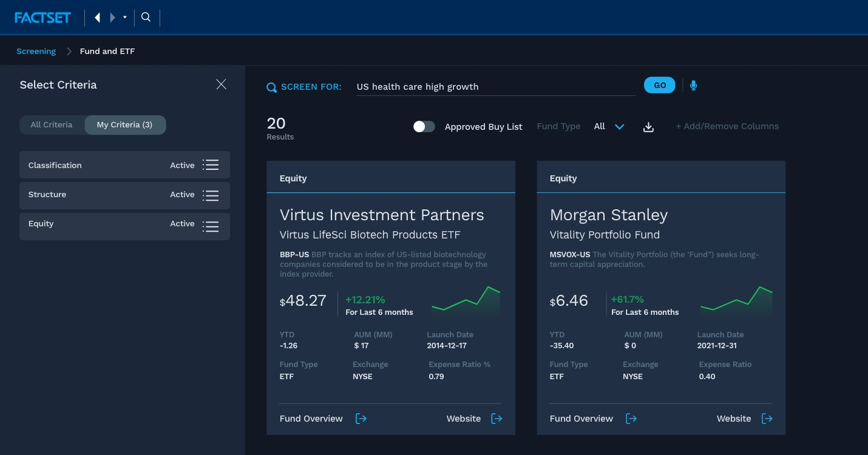
Task: Open the forward navigation history dropdown
Action: tap(125, 17)
